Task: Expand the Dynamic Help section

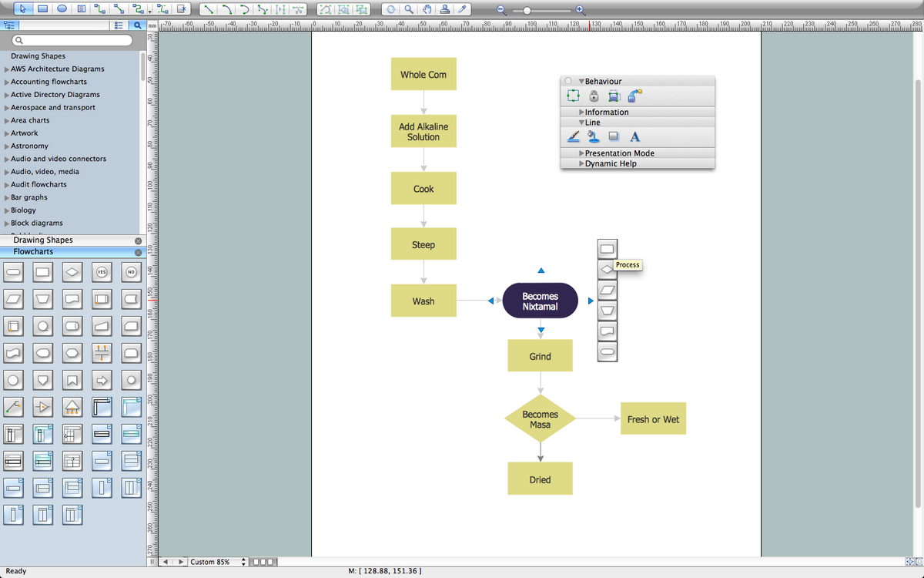Action: coord(581,163)
